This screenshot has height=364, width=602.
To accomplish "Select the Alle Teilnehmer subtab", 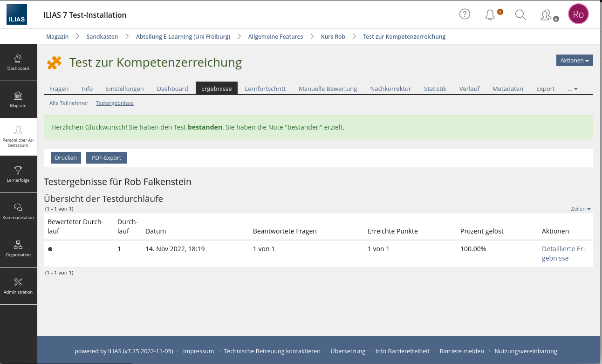I will tap(68, 103).
